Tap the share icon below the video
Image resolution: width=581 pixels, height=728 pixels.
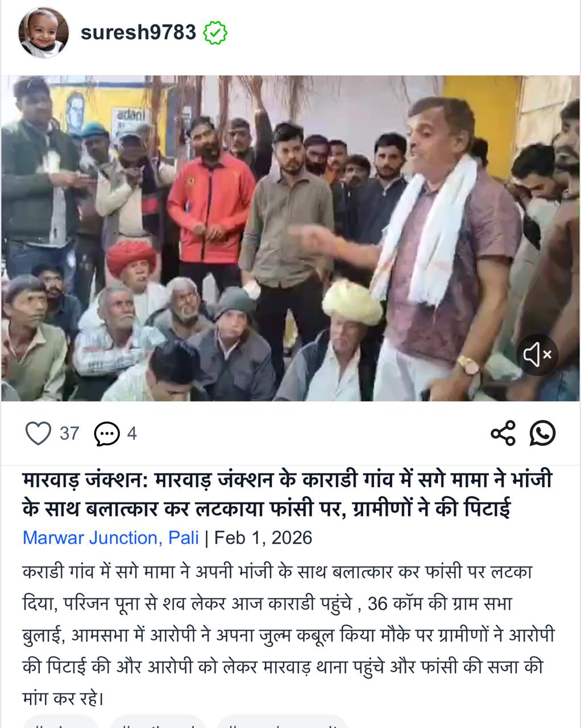[x=503, y=433]
